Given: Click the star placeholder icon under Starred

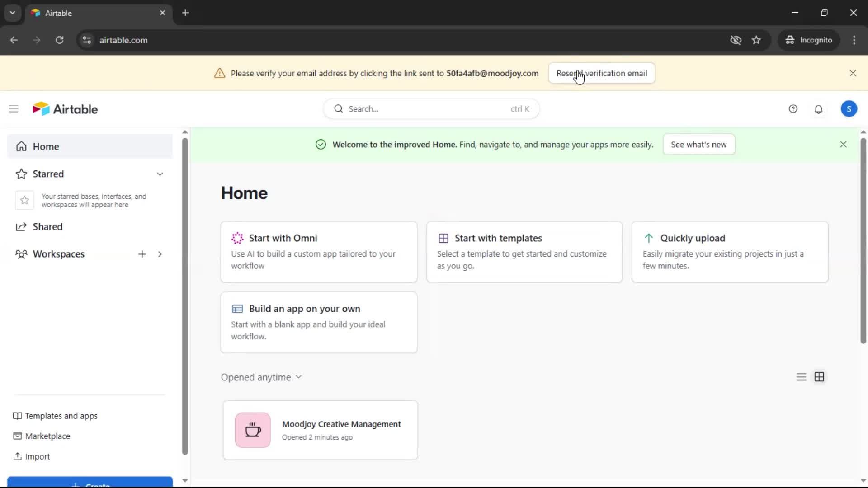Looking at the screenshot, I should click(x=24, y=200).
